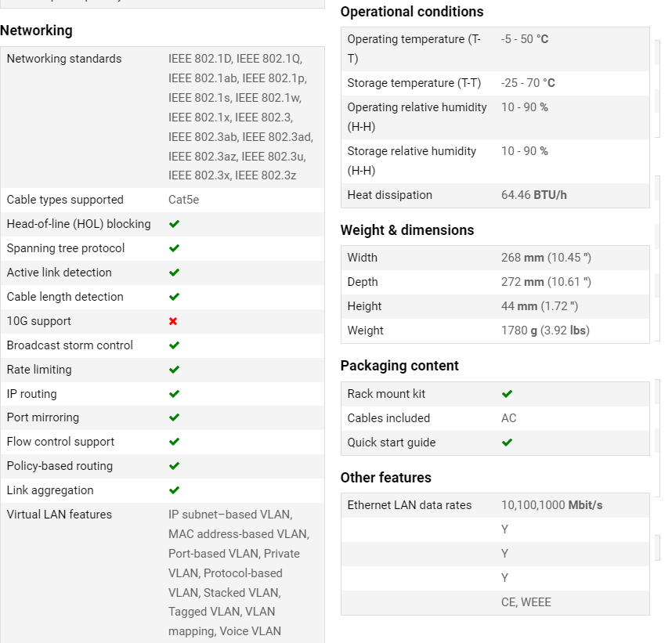The image size is (672, 643).
Task: Click the CE, WEEE certification text
Action: 526,602
